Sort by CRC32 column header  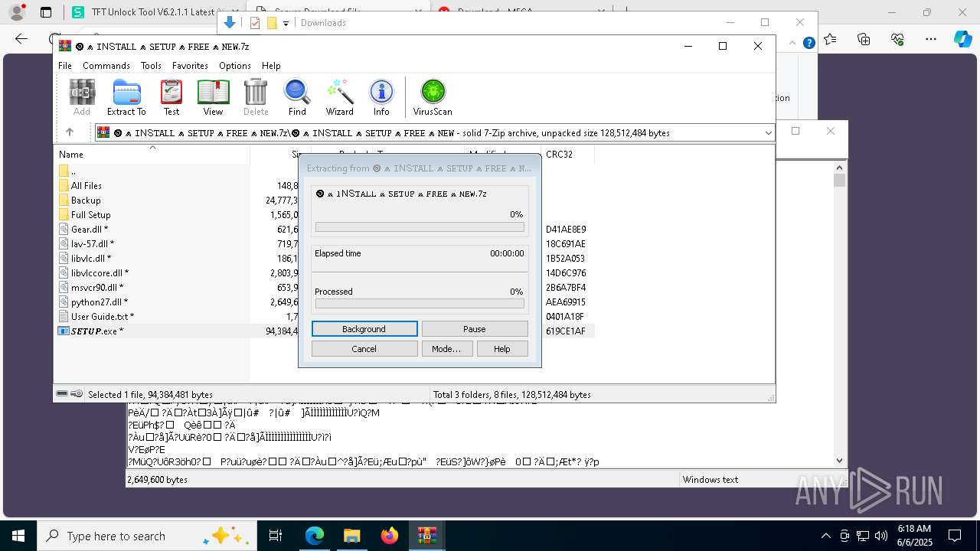[x=567, y=154]
